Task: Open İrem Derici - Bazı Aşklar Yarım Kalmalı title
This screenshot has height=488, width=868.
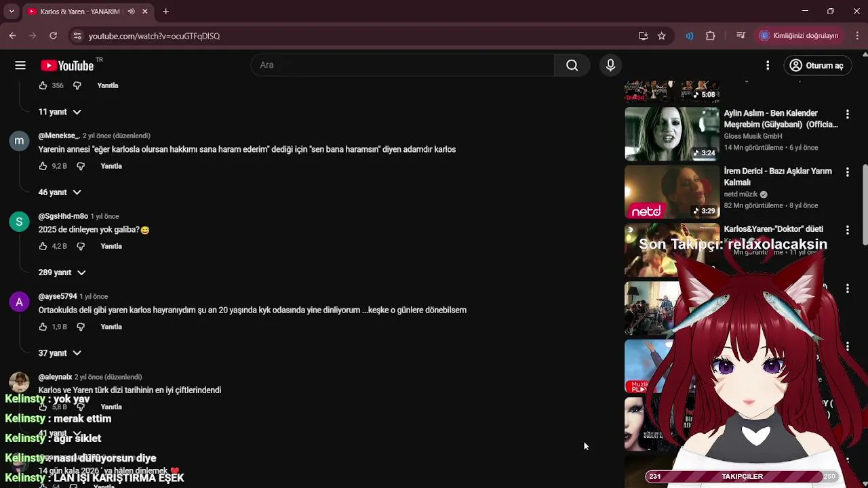Action: (x=778, y=177)
